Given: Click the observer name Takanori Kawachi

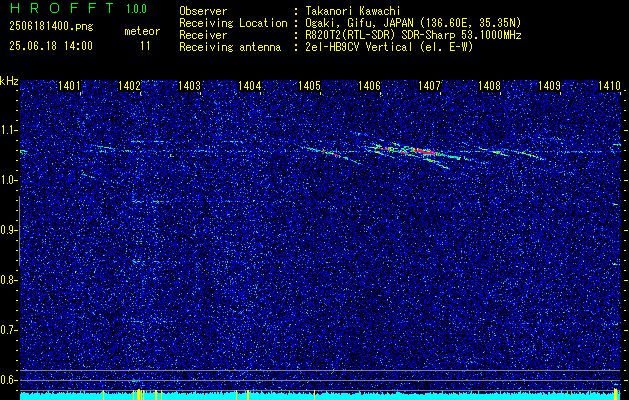Looking at the screenshot, I should (x=353, y=11).
